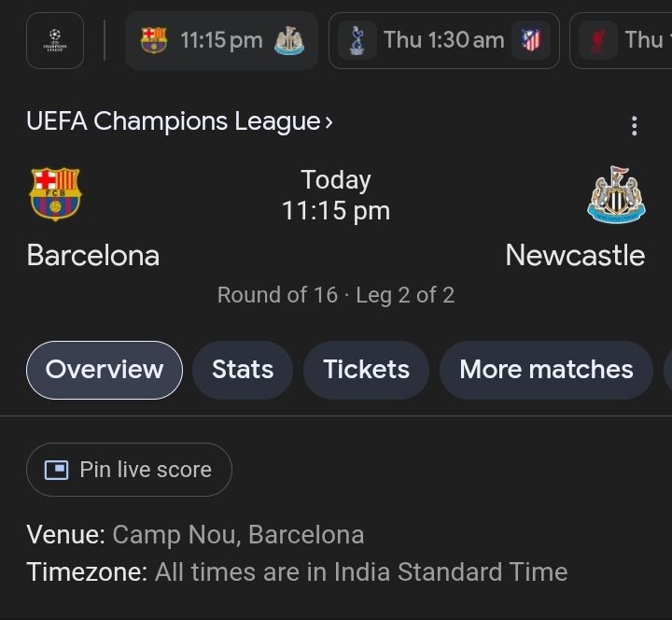Open the UEFA Champions League link
672x620 pixels.
click(x=173, y=121)
